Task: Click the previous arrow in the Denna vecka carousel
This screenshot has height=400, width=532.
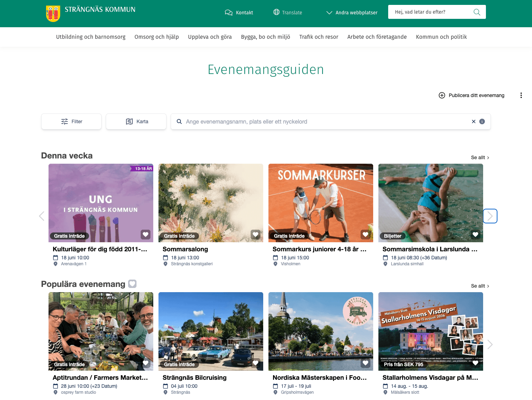Action: [x=42, y=216]
